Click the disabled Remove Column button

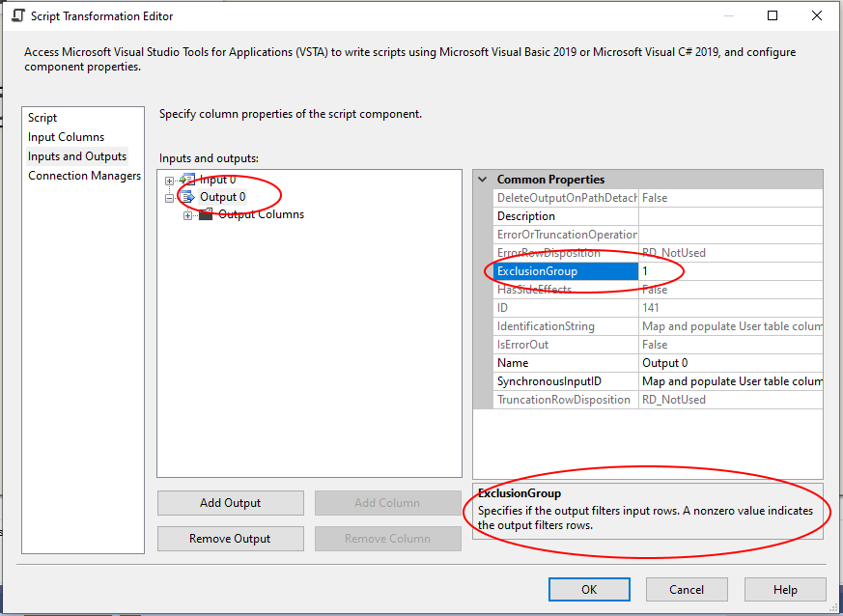tap(387, 539)
